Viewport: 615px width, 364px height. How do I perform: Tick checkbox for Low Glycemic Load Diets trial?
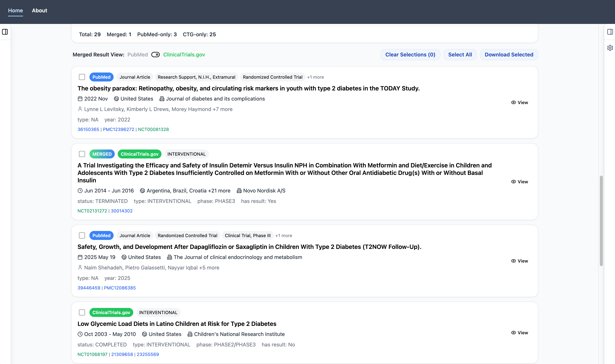82,312
